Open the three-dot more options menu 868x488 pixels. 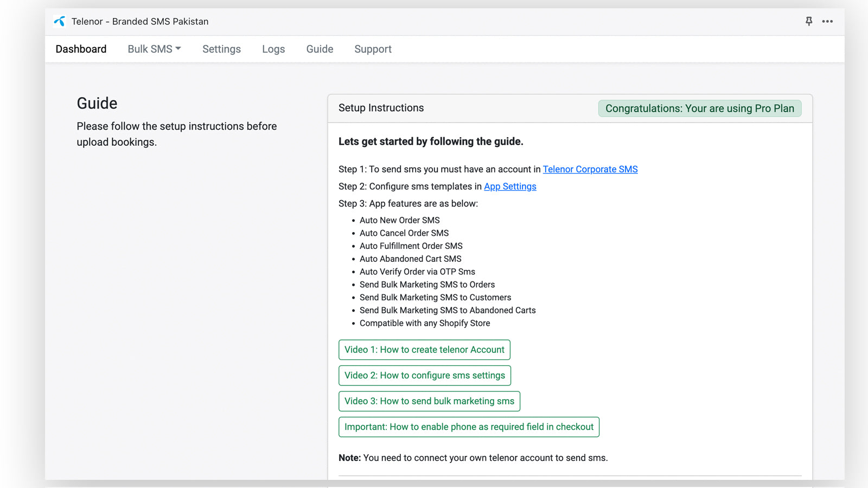coord(827,21)
